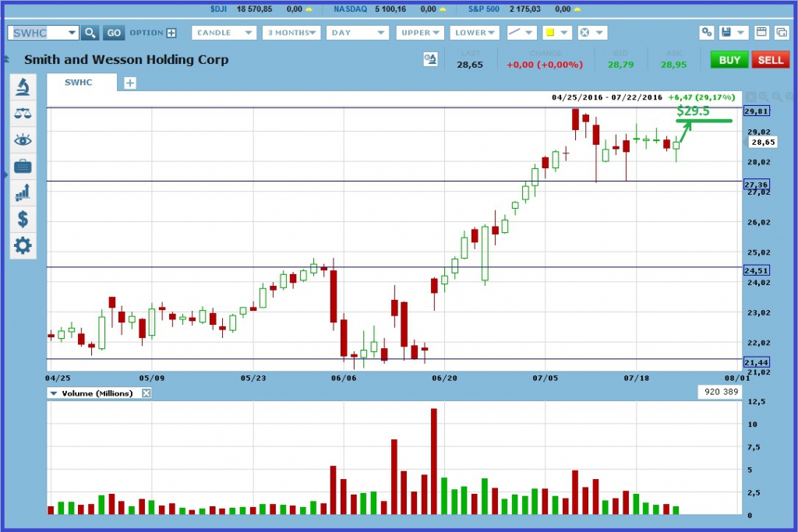The height and width of the screenshot is (532, 798).
Task: Open the balance scales sidebar icon
Action: (23, 114)
